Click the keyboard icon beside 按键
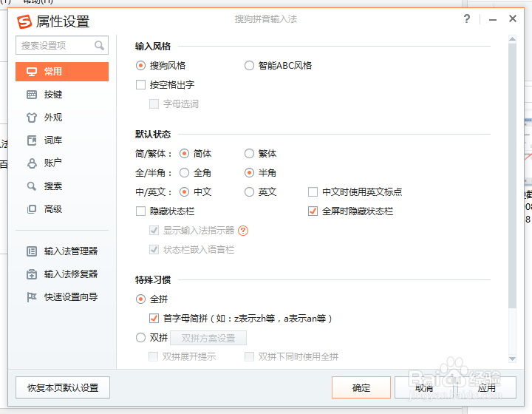This screenshot has width=532, height=414. click(x=32, y=95)
